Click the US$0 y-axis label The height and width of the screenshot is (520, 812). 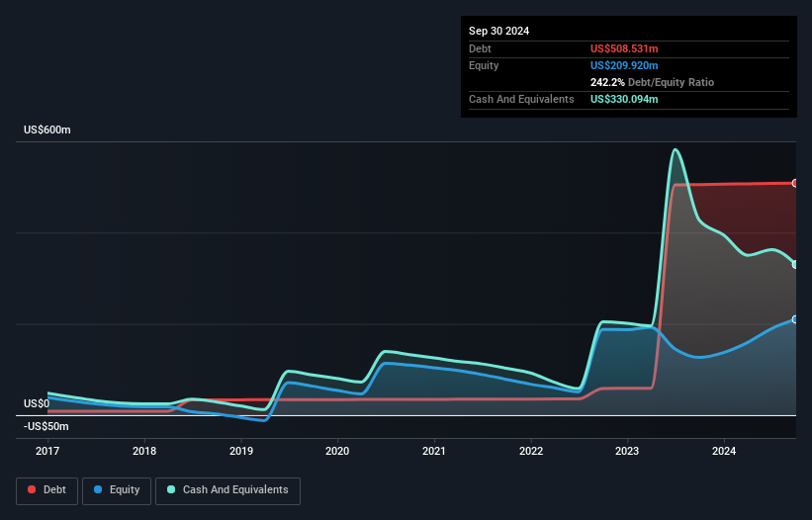coord(37,403)
